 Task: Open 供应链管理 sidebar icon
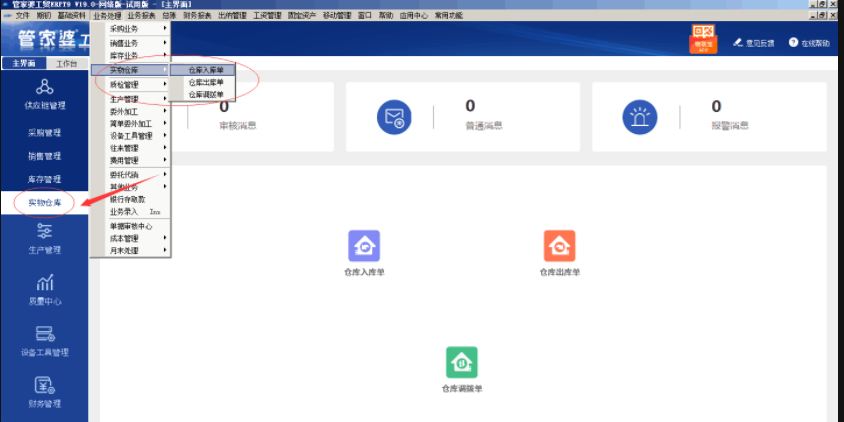tap(44, 87)
